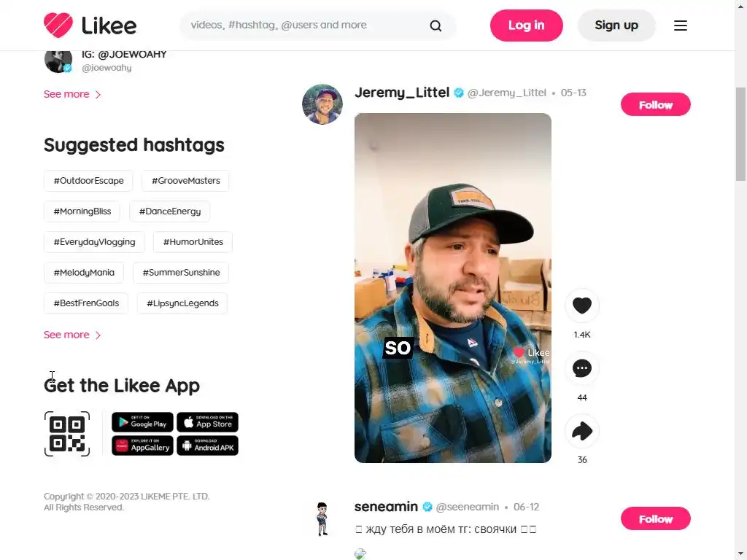Share Jeremy_Littel's video via arrow icon

pos(581,431)
